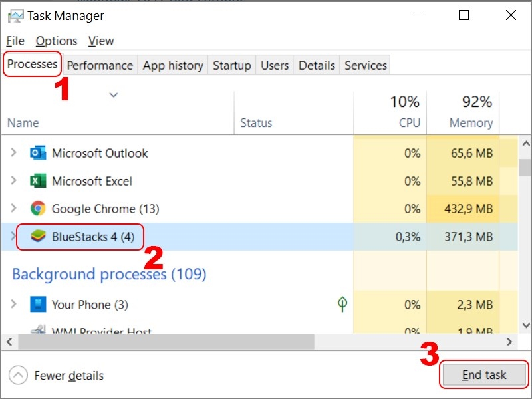Open the Options menu
Viewport: 532px width, 399px height.
[57, 41]
